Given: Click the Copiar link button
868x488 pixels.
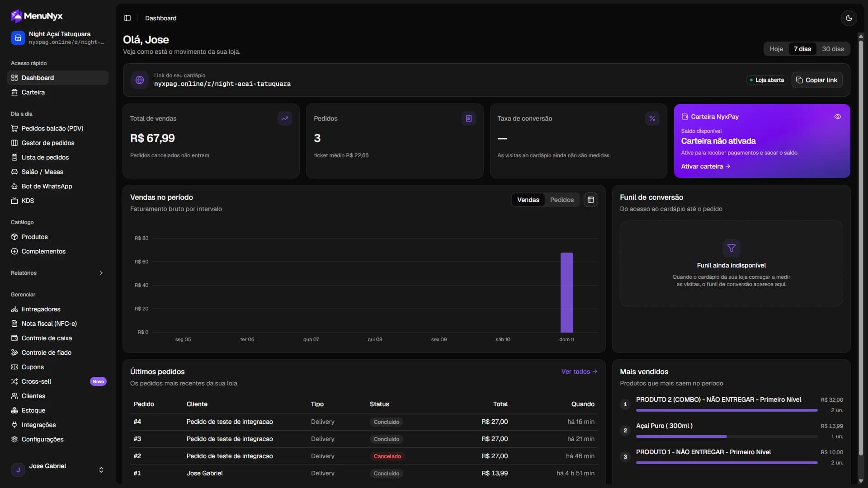Looking at the screenshot, I should (x=816, y=80).
